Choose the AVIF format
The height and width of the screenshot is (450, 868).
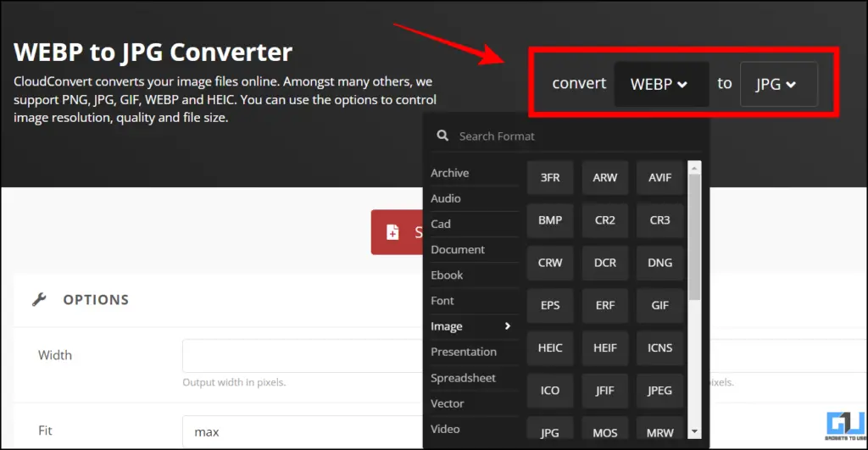pos(659,178)
